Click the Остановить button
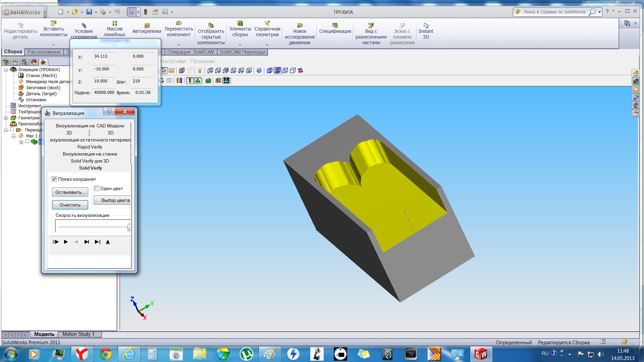644x362 pixels. (70, 192)
